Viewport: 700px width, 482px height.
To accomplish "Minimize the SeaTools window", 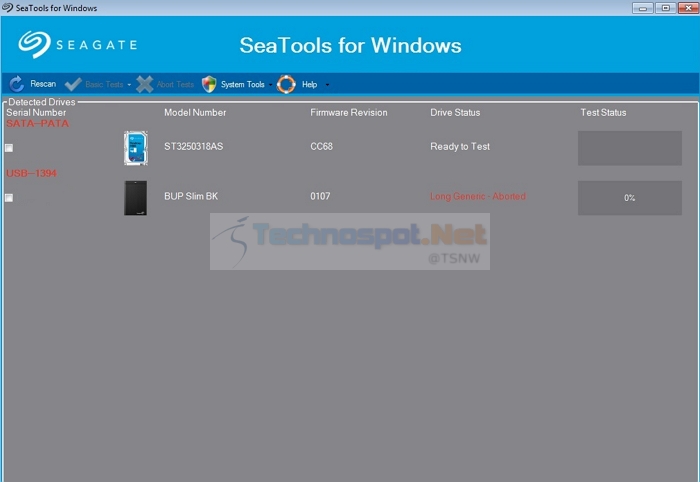I will tap(642, 8).
